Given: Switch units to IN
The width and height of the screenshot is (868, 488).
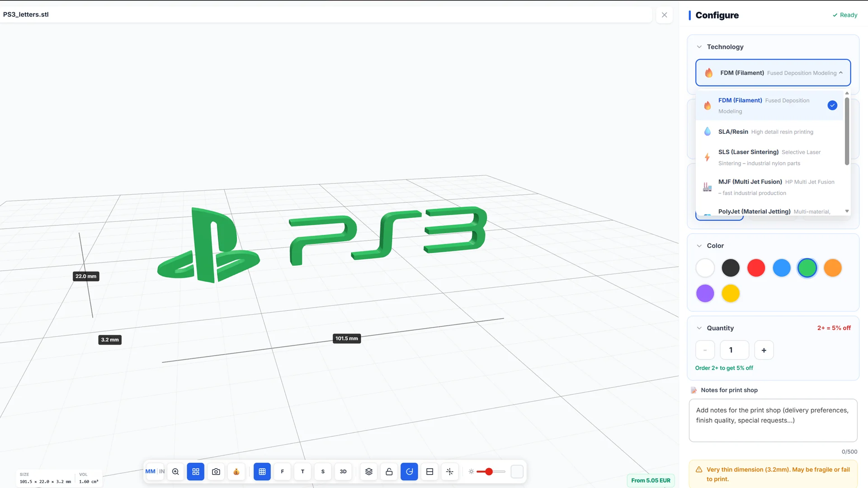Looking at the screenshot, I should coord(162,471).
